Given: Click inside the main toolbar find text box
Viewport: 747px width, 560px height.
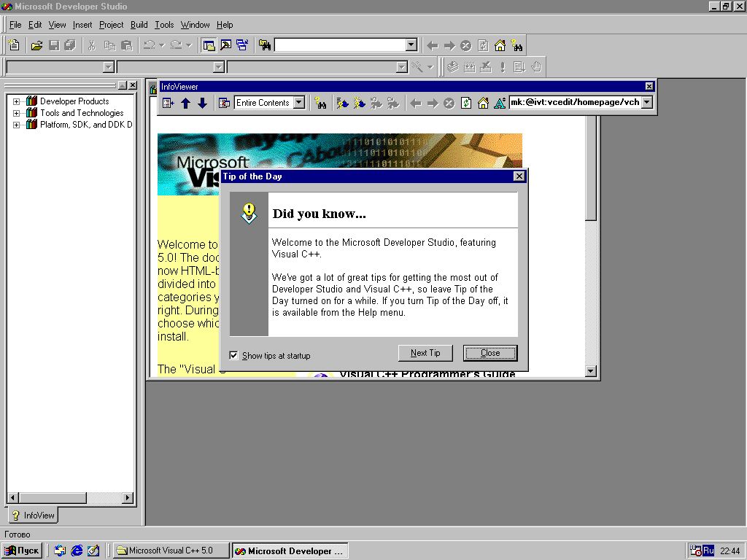Looking at the screenshot, I should (340, 45).
